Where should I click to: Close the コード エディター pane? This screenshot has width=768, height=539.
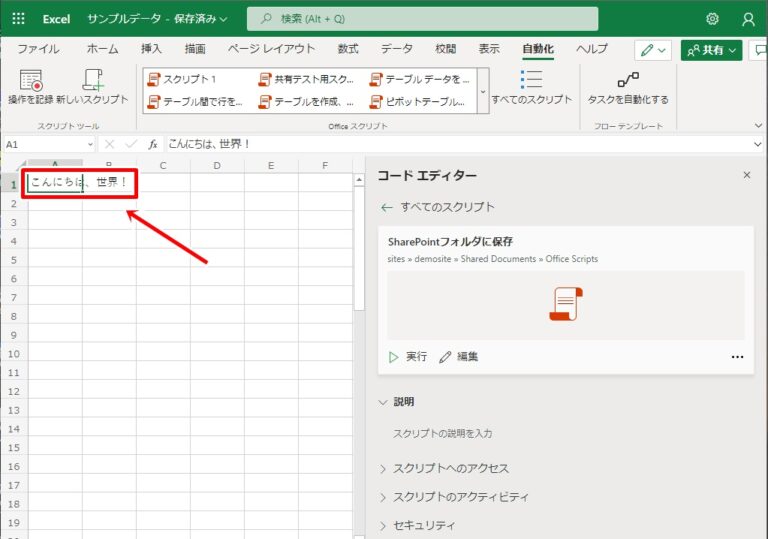pos(746,175)
